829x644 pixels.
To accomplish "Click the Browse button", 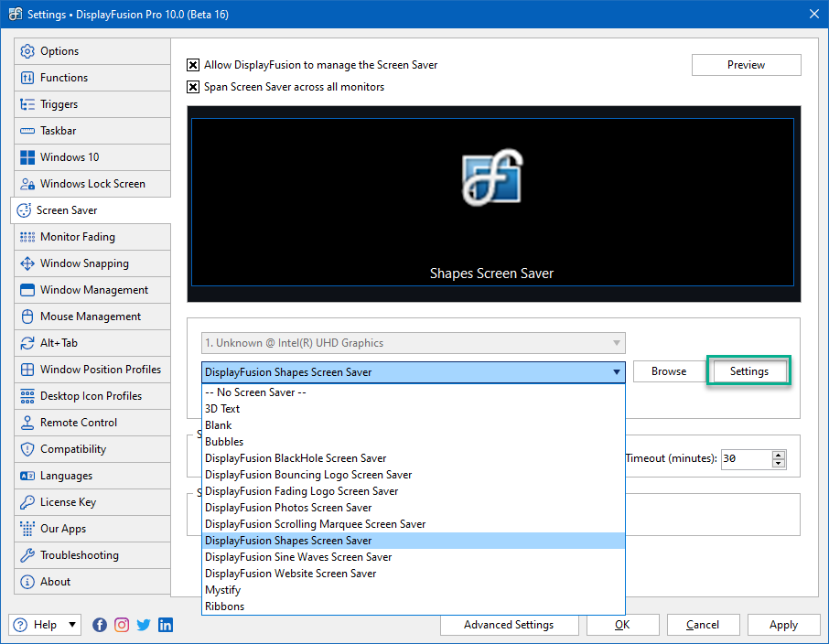I will 669,371.
